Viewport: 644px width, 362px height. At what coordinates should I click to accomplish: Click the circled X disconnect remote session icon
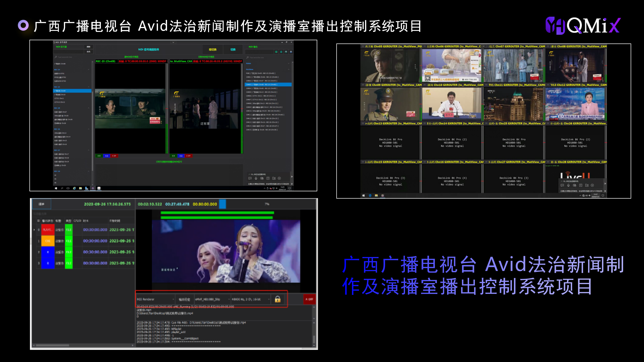click(x=279, y=178)
